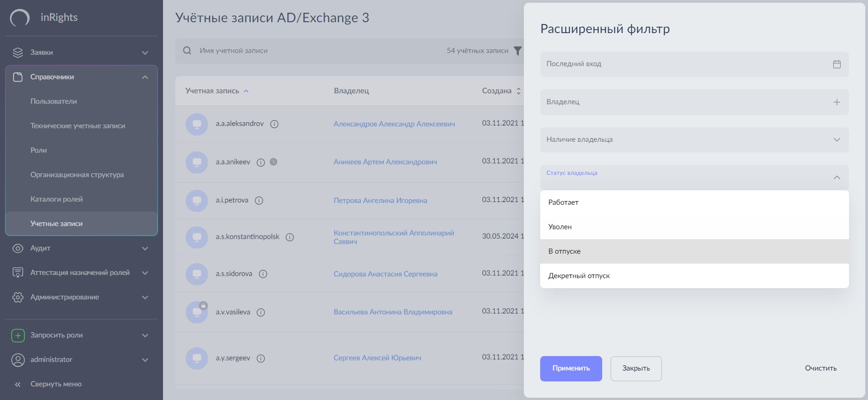This screenshot has width=868, height=400.
Task: Click the a.v.vasileva account avatar with lock
Action: coord(197,312)
